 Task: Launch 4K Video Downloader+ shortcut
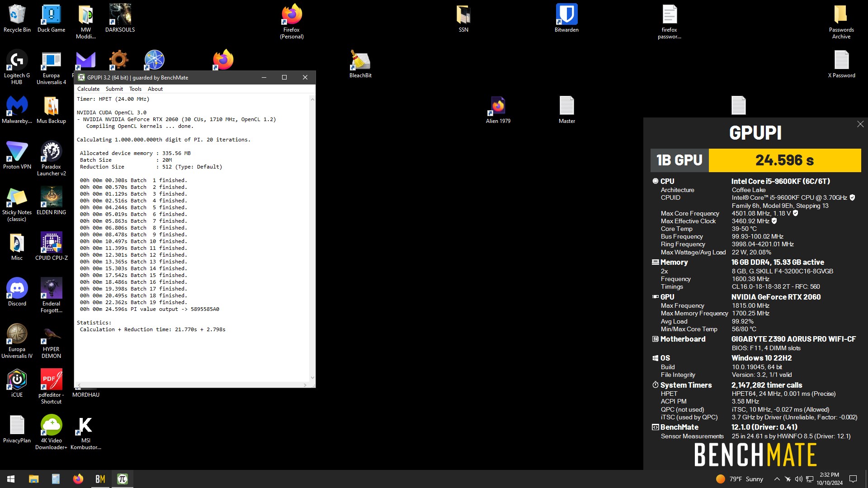(51, 432)
